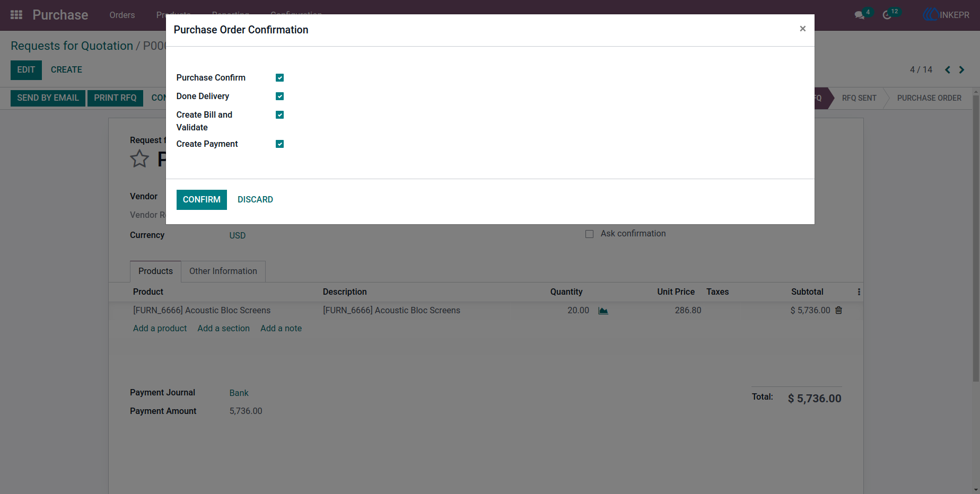Switch to the Products tab

click(155, 271)
